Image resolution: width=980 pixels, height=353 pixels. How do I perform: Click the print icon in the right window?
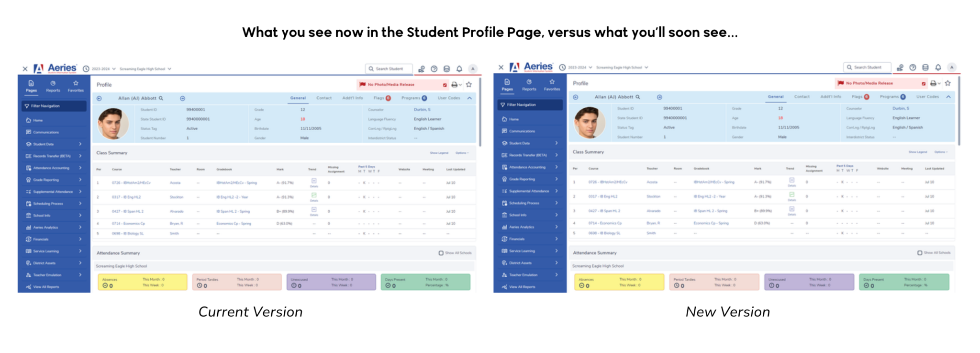pos(933,83)
